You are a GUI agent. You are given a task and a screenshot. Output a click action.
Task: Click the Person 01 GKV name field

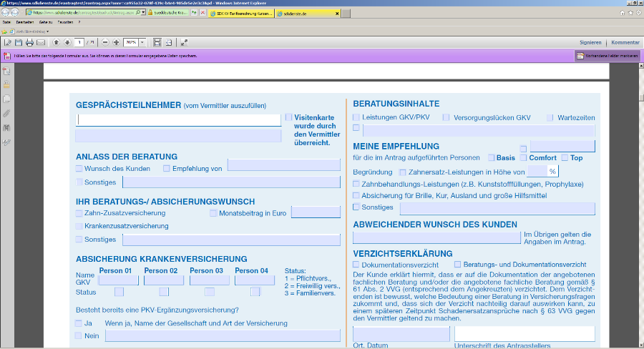point(118,280)
